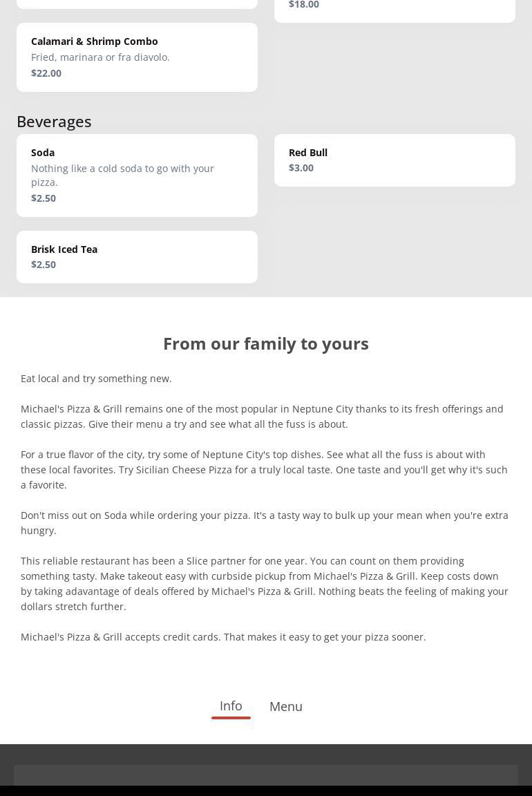Click the $22.00 Calamari combo price
The width and height of the screenshot is (532, 796).
(46, 73)
